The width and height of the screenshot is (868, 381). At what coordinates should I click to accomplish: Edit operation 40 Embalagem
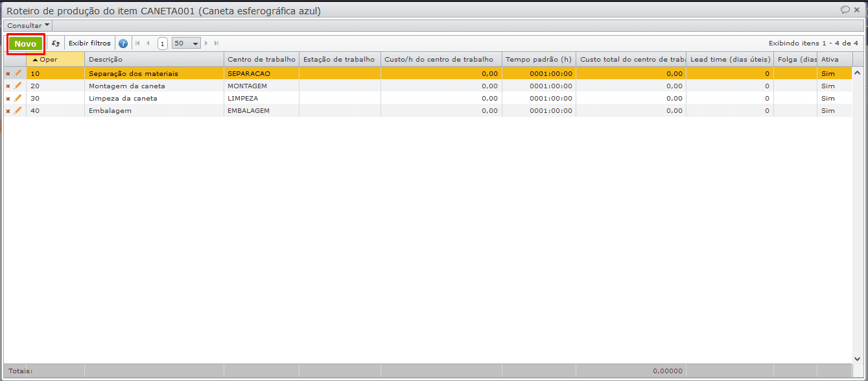pyautogui.click(x=18, y=110)
